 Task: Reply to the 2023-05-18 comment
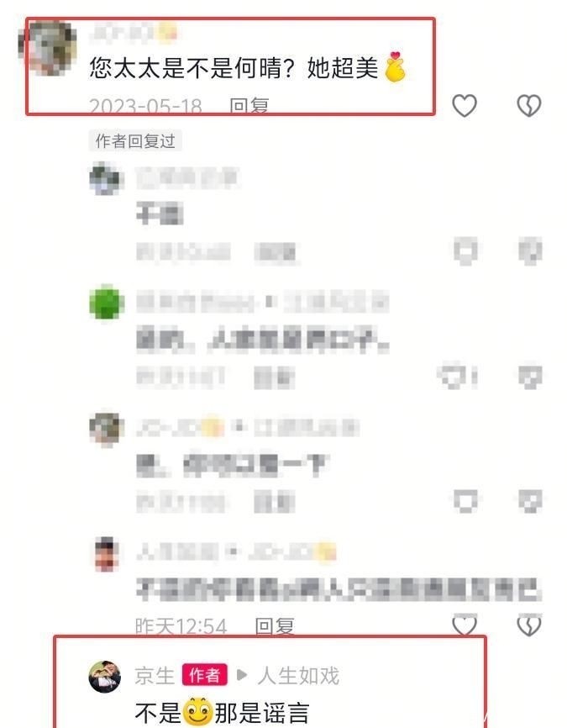point(249,106)
